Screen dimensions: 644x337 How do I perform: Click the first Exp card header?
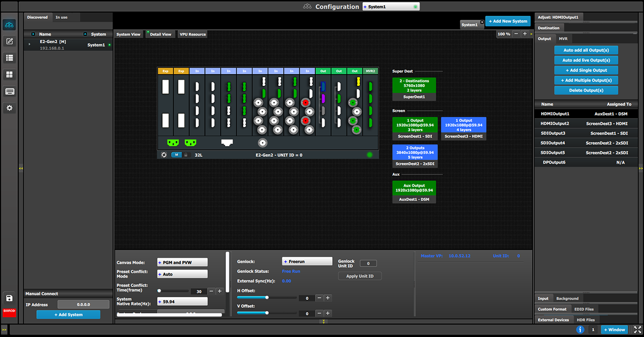[166, 71]
